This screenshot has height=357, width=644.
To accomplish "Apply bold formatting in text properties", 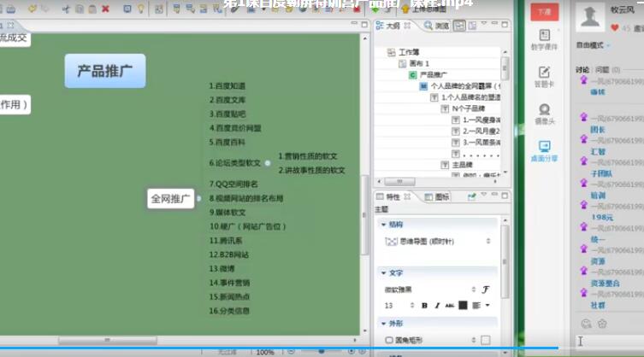I will click(425, 305).
